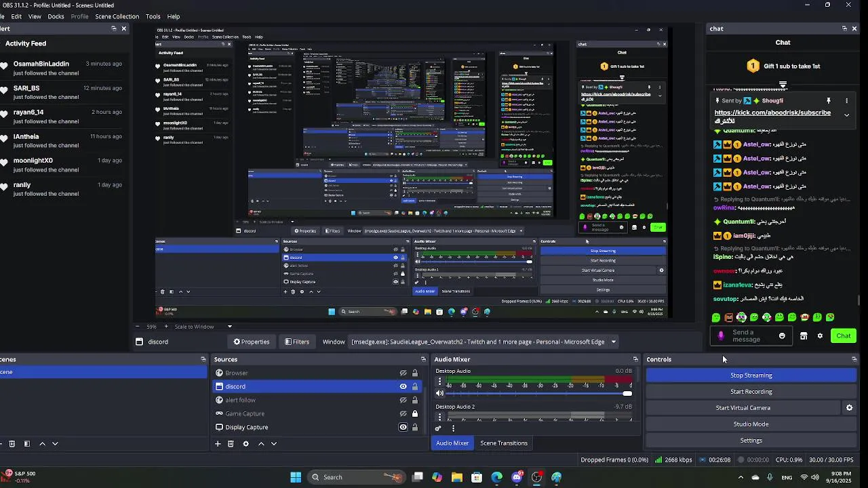Open emoji picker in chat input
Screen dimensions: 868x488
pyautogui.click(x=782, y=336)
